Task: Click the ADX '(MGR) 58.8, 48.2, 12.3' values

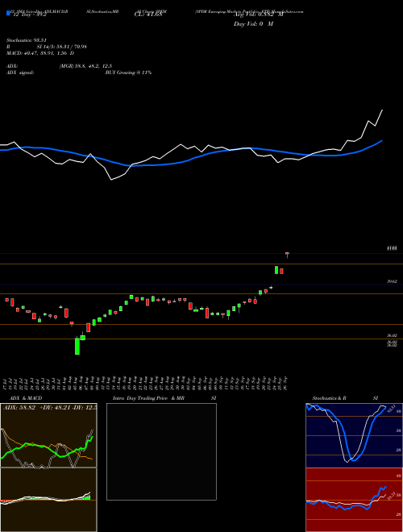Action: 85,66
